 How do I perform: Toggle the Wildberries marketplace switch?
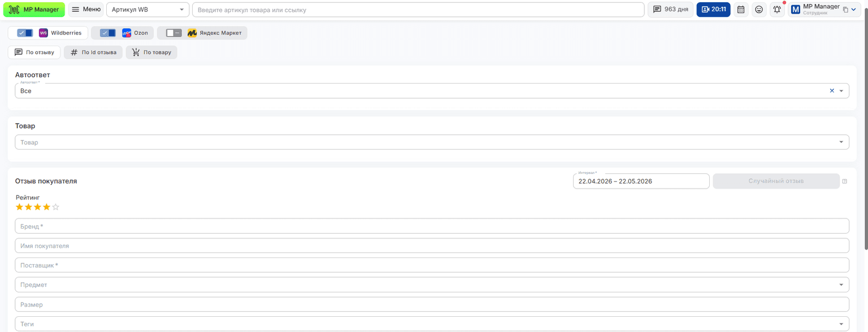click(x=25, y=33)
